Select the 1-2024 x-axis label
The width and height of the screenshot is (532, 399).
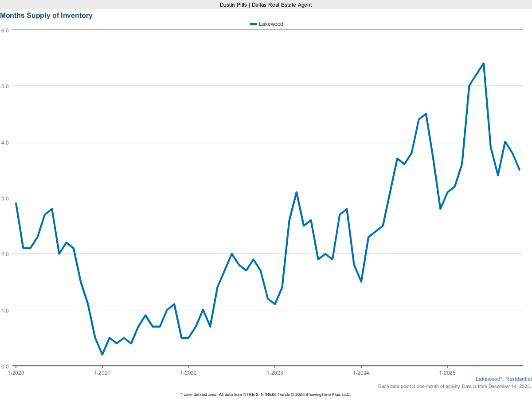point(361,373)
